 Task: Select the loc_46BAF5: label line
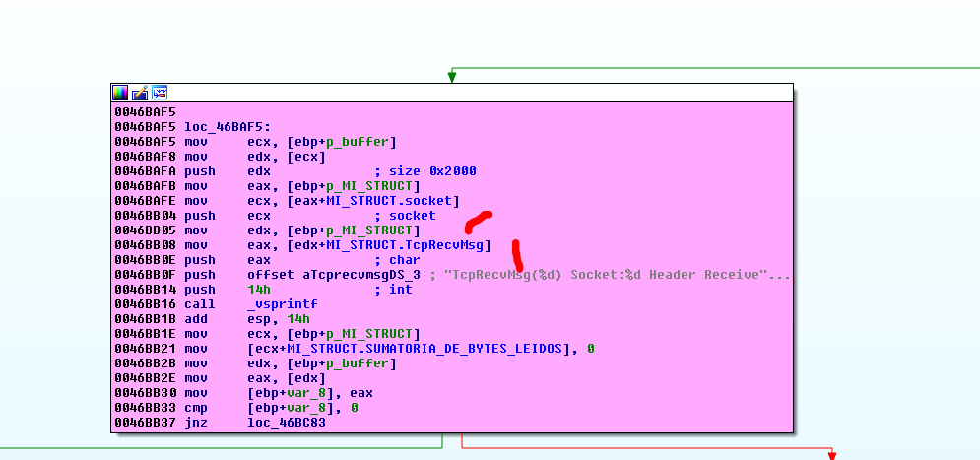click(x=228, y=127)
